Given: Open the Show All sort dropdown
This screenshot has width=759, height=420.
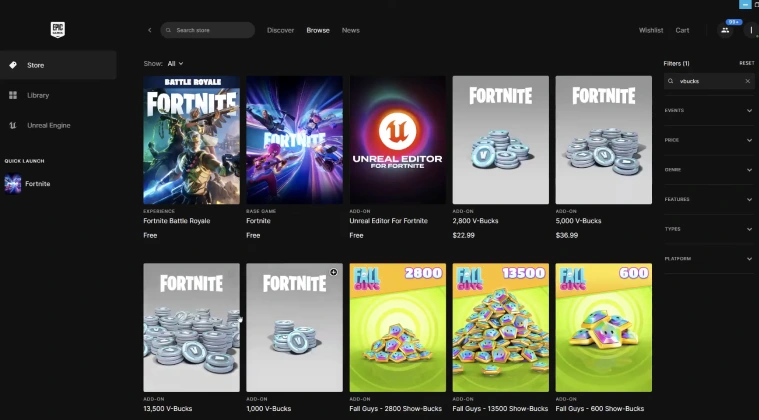Looking at the screenshot, I should point(175,63).
